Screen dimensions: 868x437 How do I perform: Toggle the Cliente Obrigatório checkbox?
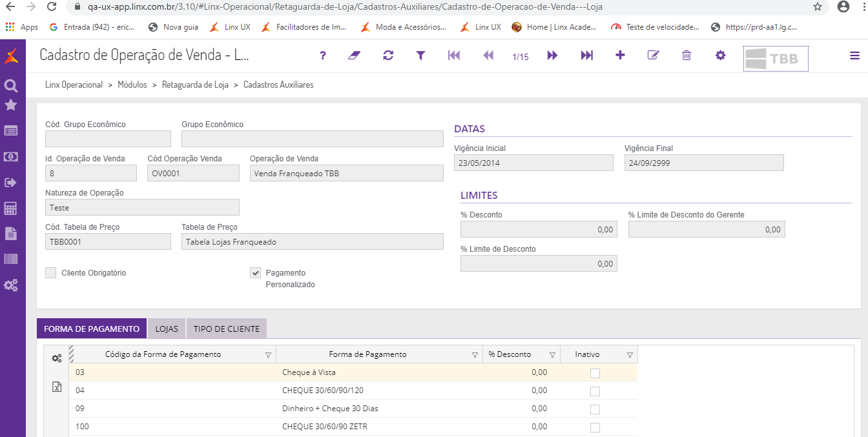(x=51, y=273)
